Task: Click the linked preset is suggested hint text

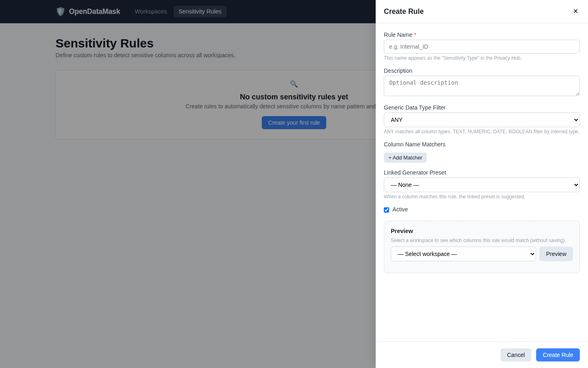Action: coord(454,197)
